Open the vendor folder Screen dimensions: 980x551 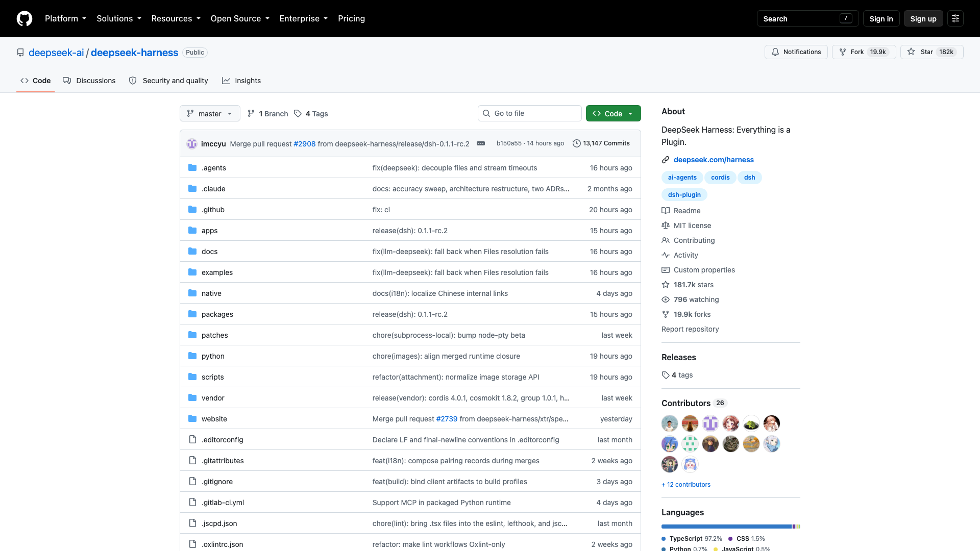click(213, 398)
